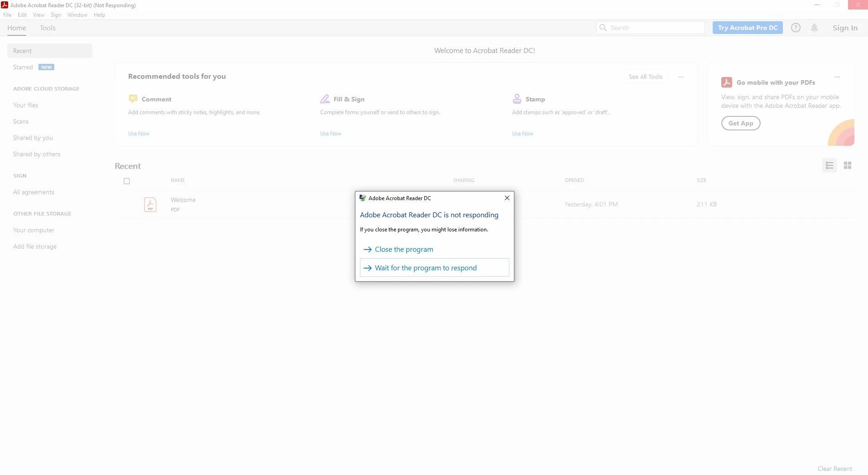This screenshot has width=868, height=475.
Task: Select Starred in the sidebar
Action: (x=23, y=67)
